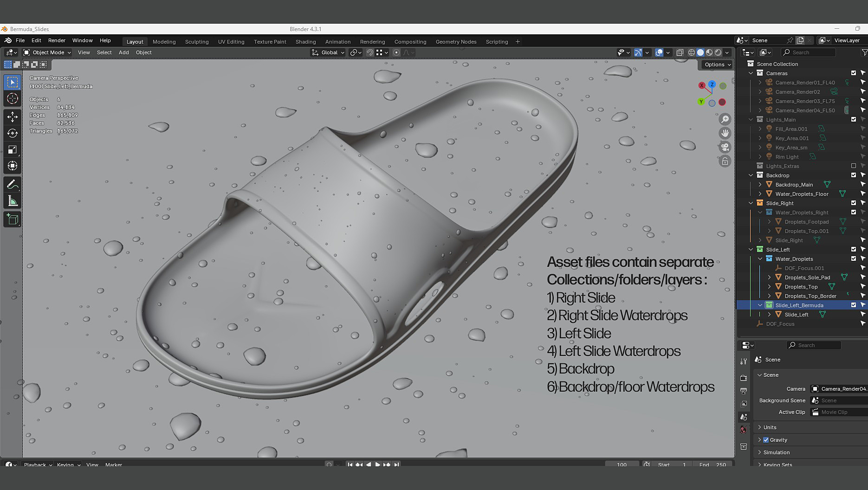
Task: Select the Measure tool
Action: pos(13,200)
